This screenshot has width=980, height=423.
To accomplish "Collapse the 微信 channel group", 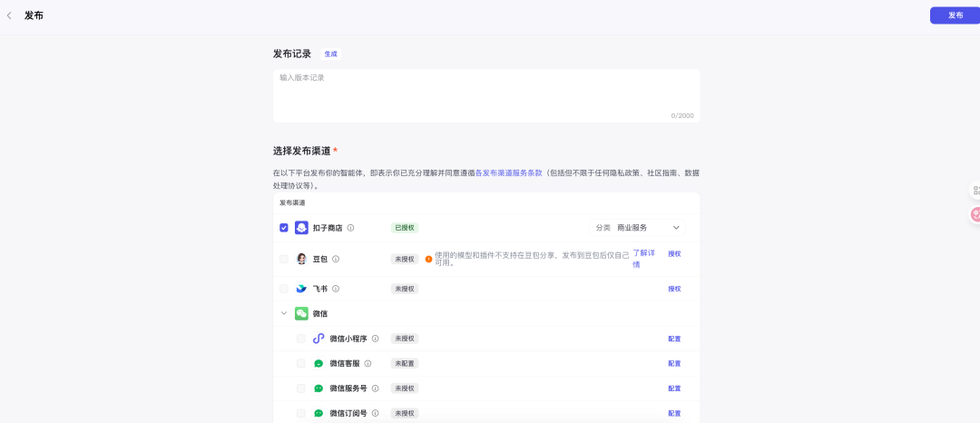I will [284, 313].
